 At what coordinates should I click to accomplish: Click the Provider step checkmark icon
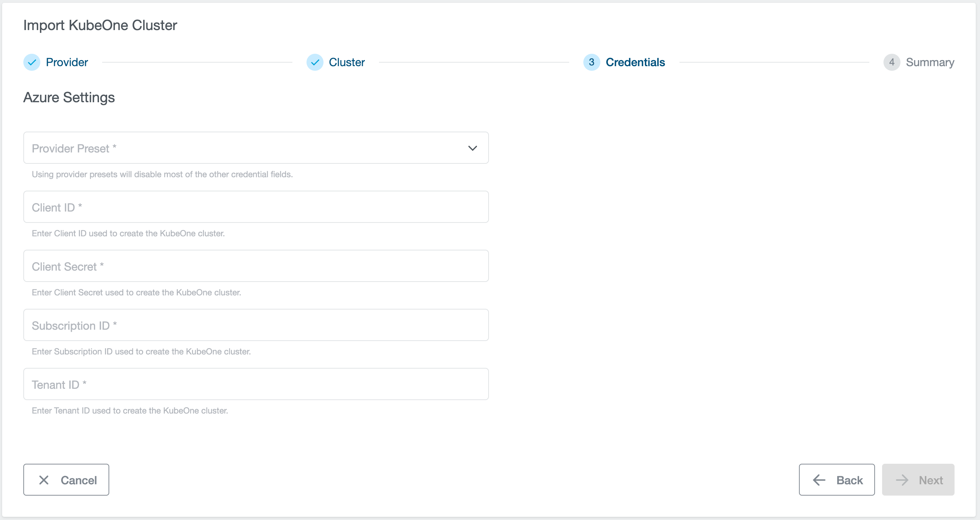tap(32, 62)
